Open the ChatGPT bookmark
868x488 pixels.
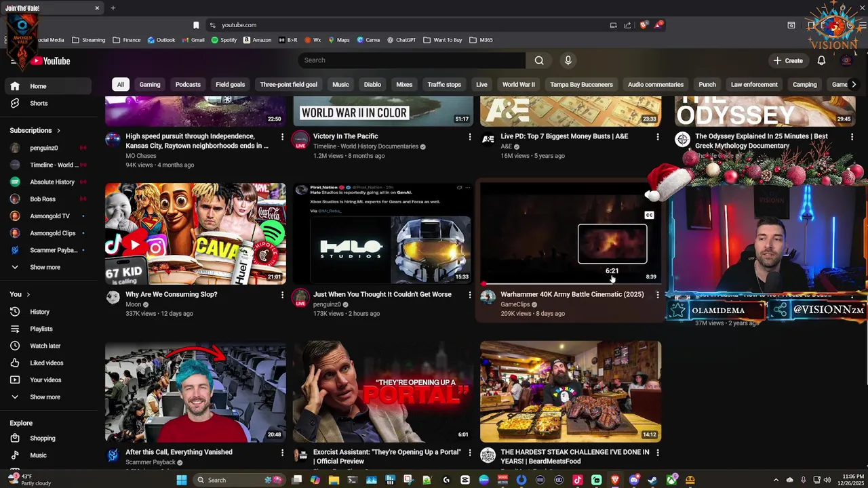[x=401, y=40]
